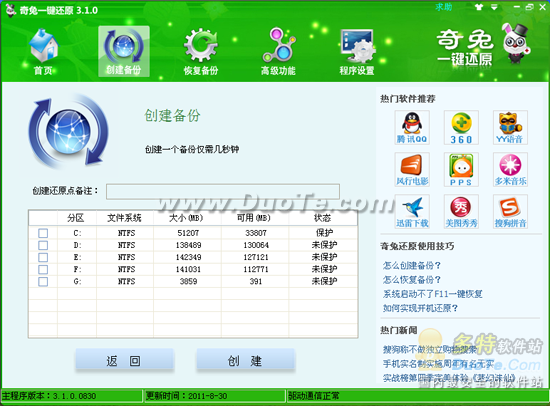This screenshot has height=406, width=550.
Task: Click the 风行电影 icon
Action: [x=412, y=169]
